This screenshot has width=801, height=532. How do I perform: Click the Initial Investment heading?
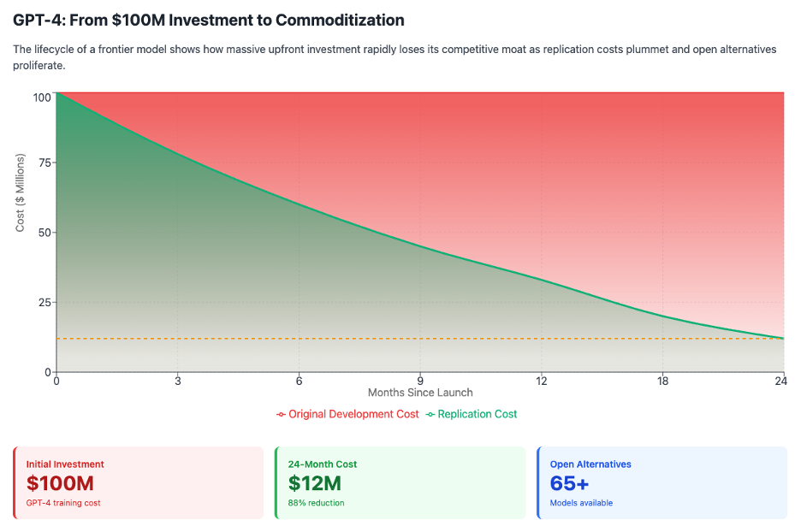coord(65,464)
